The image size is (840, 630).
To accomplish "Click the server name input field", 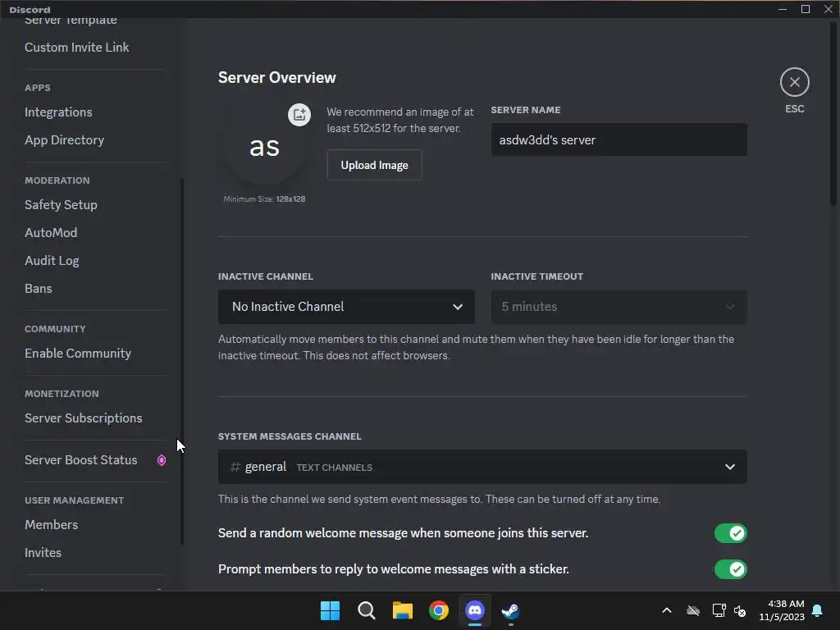I will pos(619,139).
